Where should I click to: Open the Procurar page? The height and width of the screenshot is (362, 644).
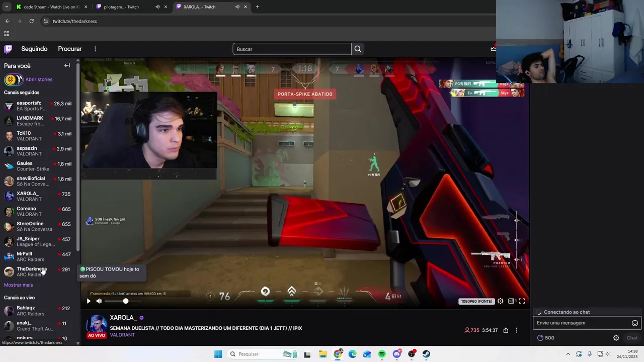pos(70,49)
